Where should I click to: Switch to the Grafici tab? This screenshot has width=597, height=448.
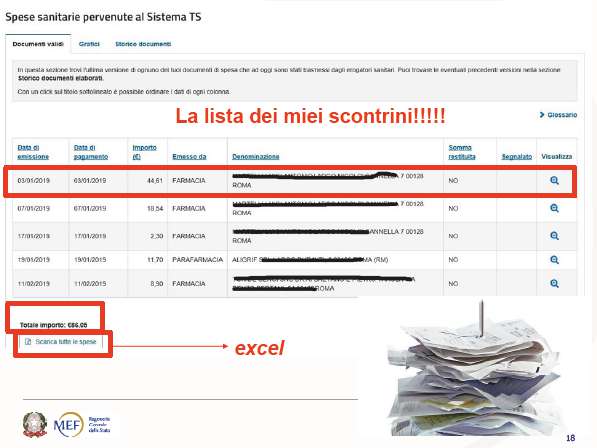click(x=89, y=44)
